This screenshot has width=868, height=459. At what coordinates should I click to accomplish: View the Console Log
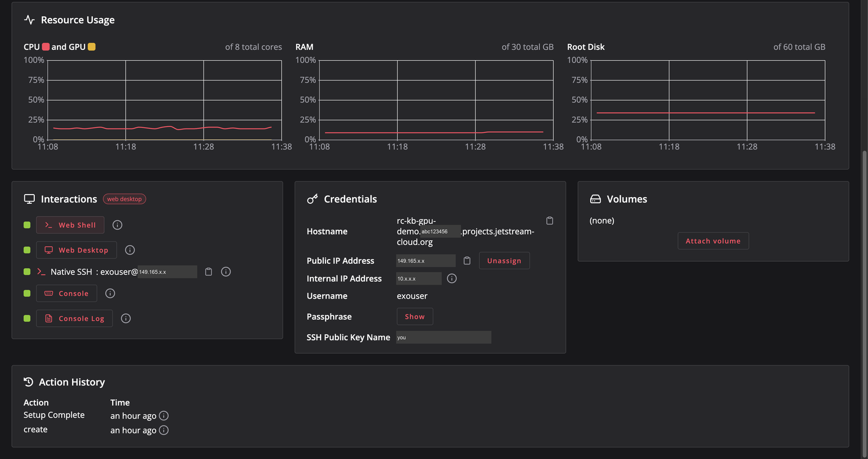(74, 318)
